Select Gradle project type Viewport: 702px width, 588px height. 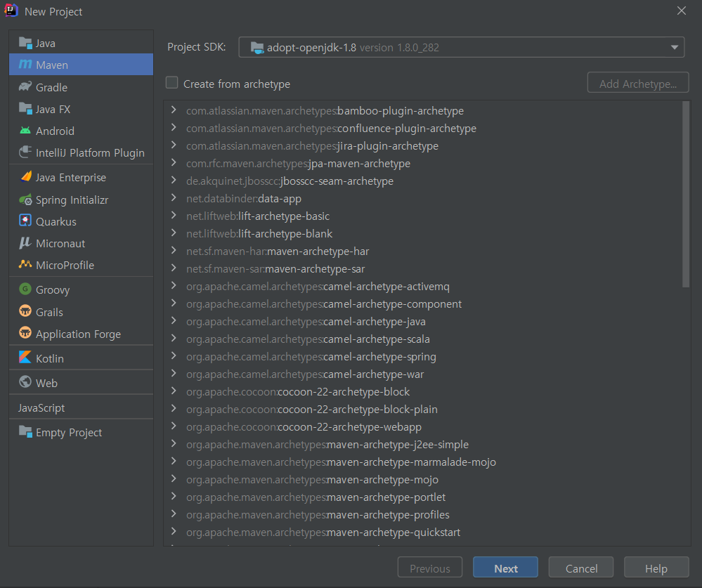coord(81,87)
